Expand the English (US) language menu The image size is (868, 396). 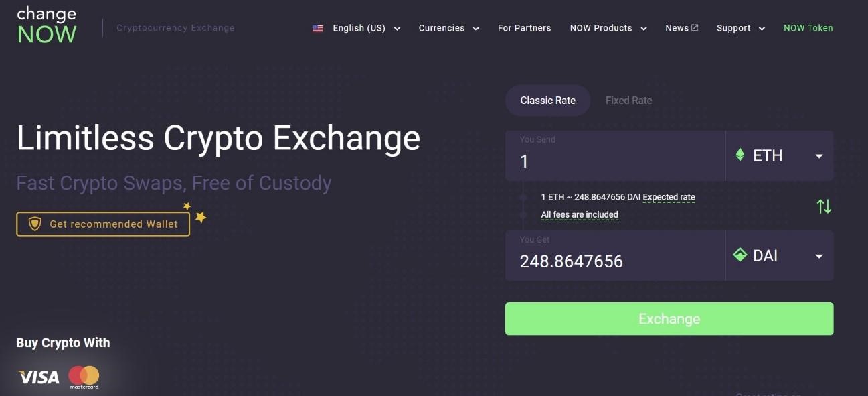[357, 28]
